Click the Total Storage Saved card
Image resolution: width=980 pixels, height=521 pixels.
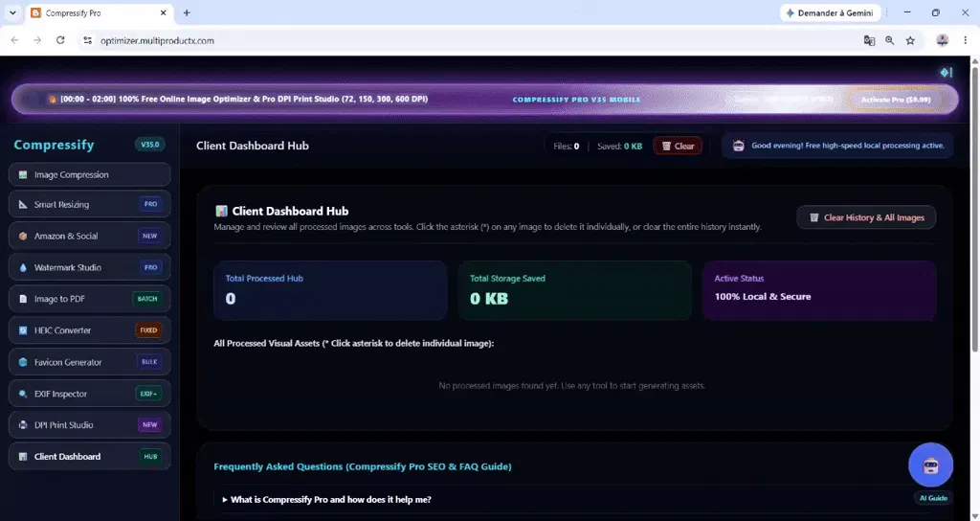575,290
